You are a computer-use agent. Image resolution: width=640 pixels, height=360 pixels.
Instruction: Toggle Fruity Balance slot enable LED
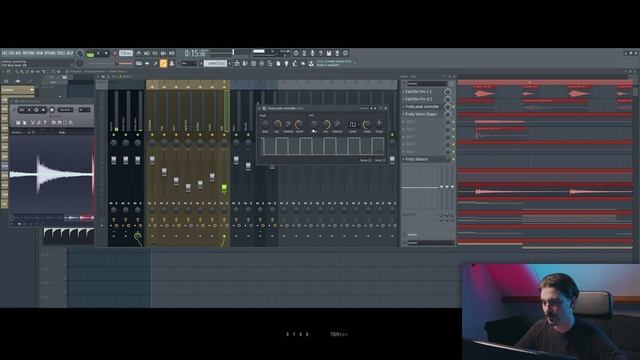coord(453,159)
